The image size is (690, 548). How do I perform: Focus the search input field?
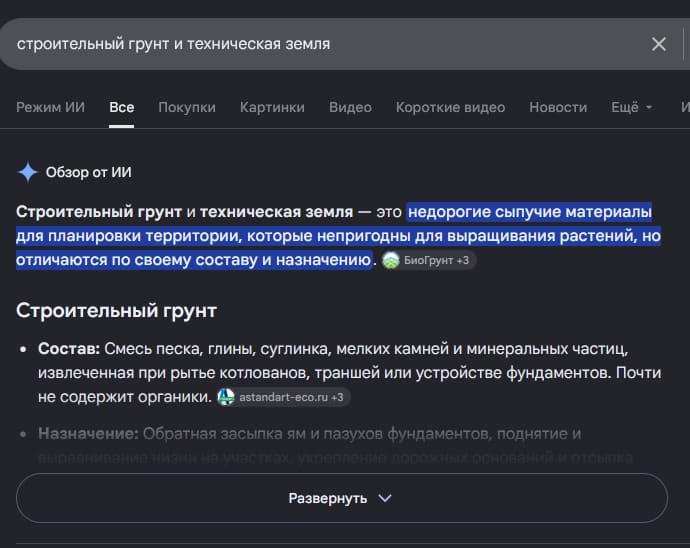point(326,44)
